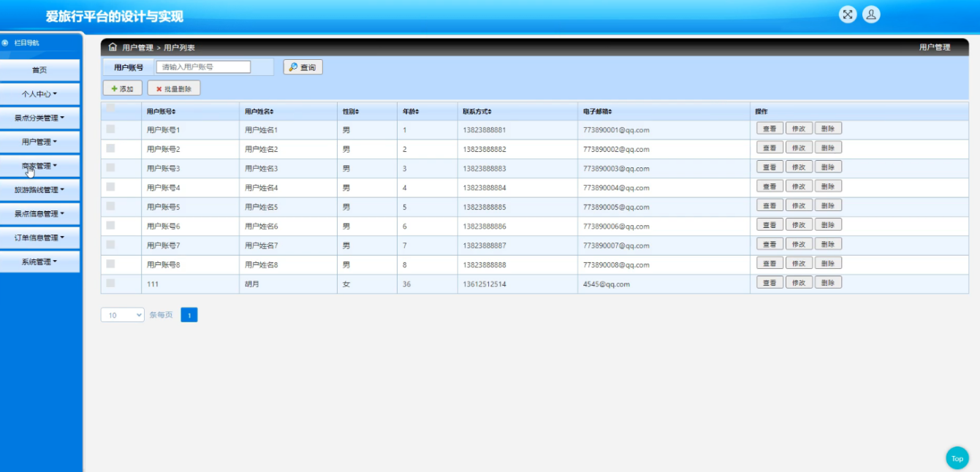Viewport: 980px width, 472px height.
Task: Expand the 个人中心 sidebar menu
Action: point(39,94)
